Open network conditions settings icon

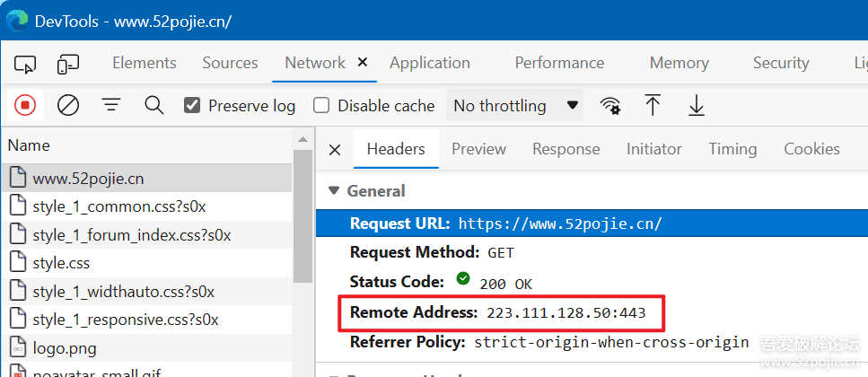coord(610,105)
